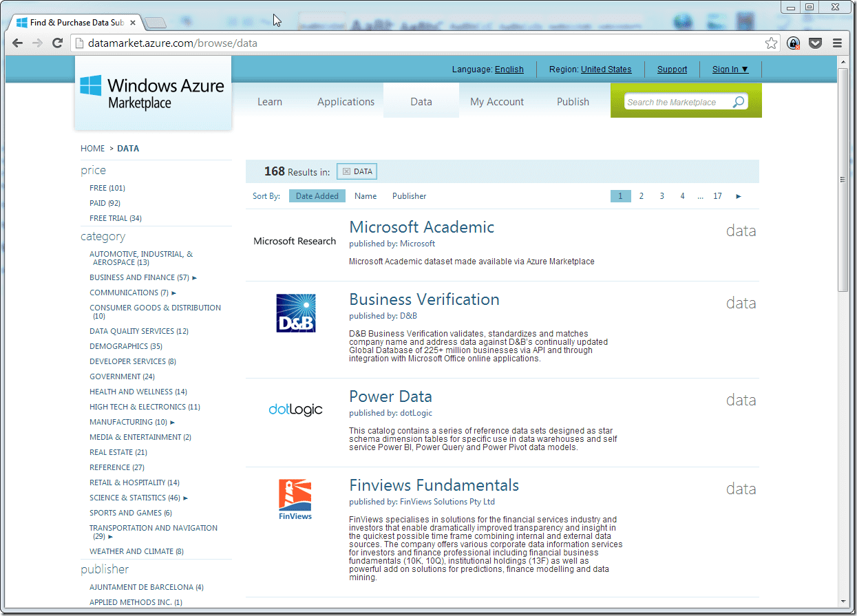Go to results page 4
This screenshot has height=616, width=857.
(x=682, y=196)
